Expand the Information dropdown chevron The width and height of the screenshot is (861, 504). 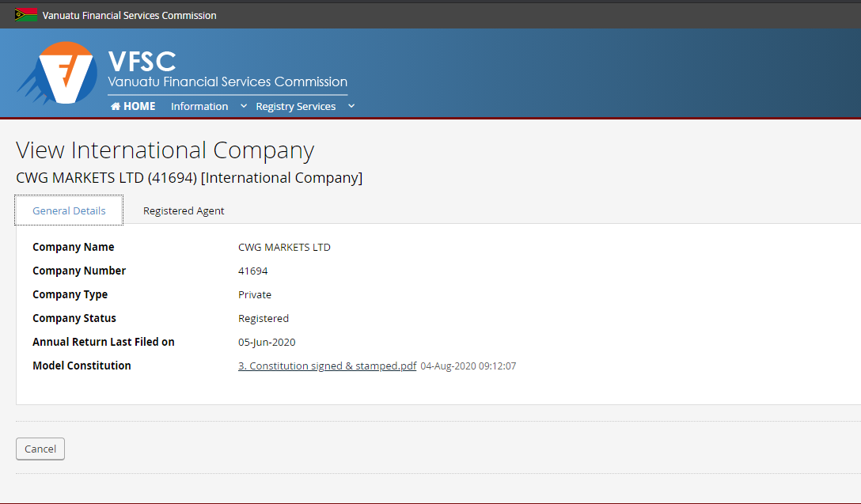click(x=243, y=106)
